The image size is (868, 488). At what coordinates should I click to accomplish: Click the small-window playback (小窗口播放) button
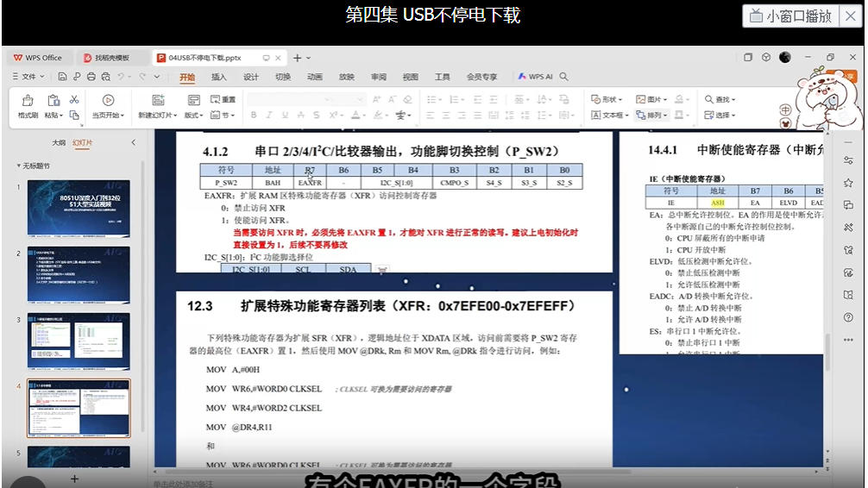[791, 16]
